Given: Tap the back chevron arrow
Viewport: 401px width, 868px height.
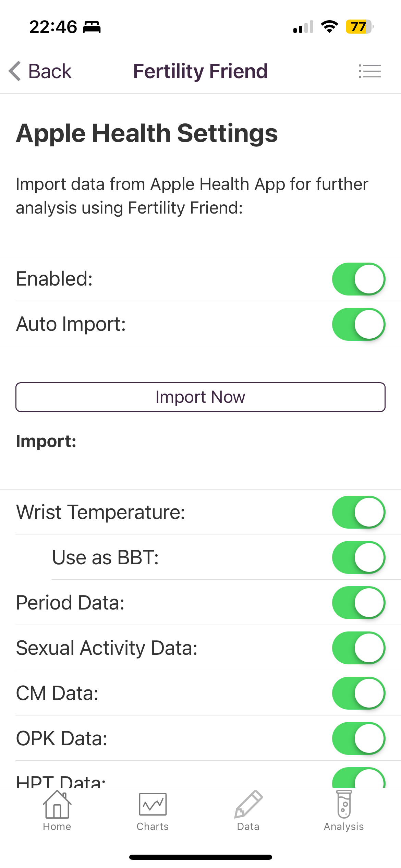Looking at the screenshot, I should pyautogui.click(x=15, y=71).
